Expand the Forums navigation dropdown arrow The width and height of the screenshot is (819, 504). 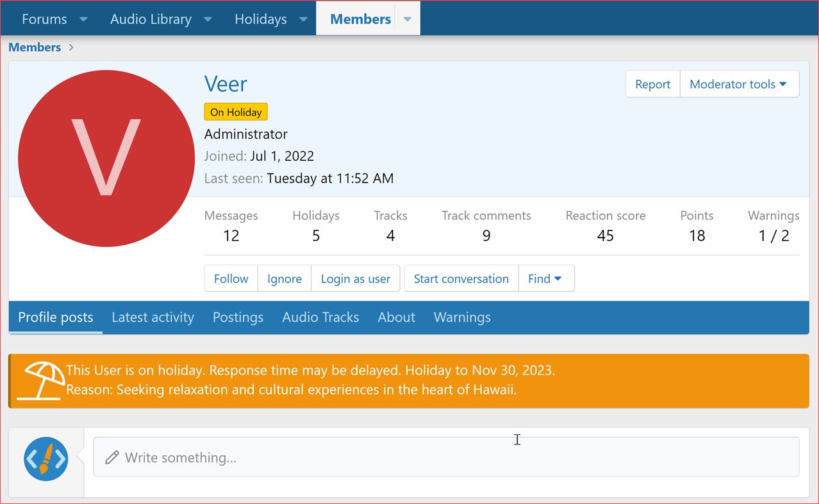pos(83,19)
